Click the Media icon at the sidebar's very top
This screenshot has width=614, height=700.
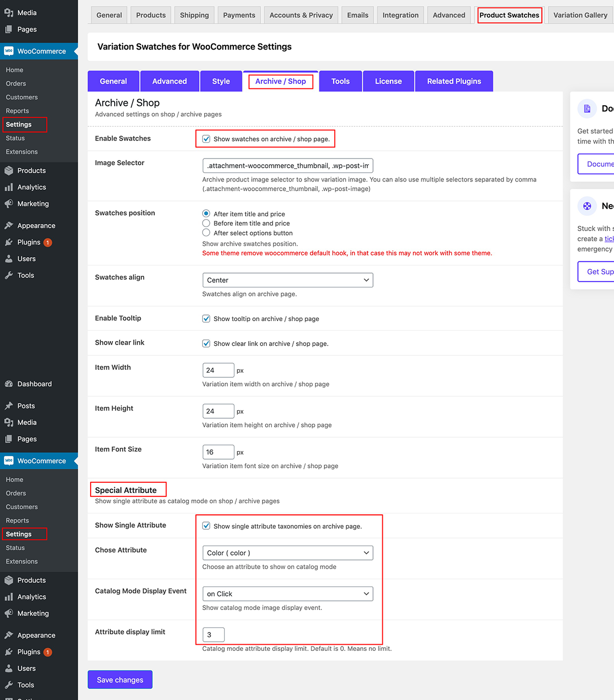(x=9, y=13)
